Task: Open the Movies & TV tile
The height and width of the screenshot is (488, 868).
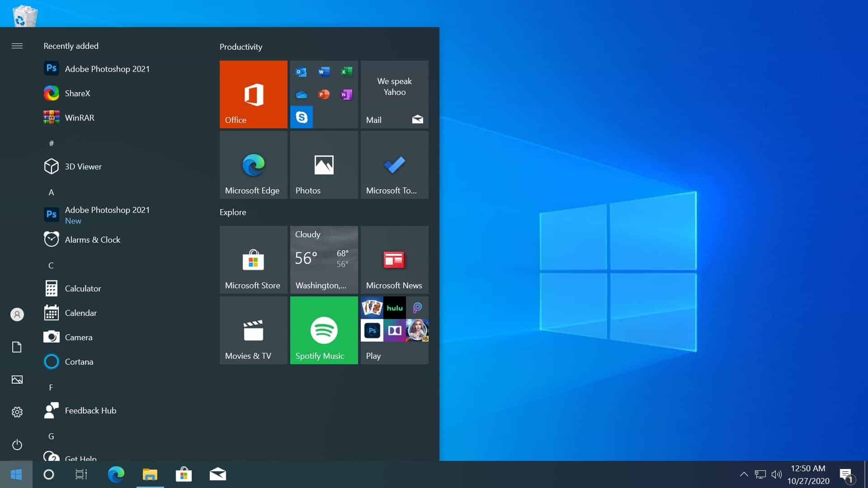Action: click(x=253, y=330)
